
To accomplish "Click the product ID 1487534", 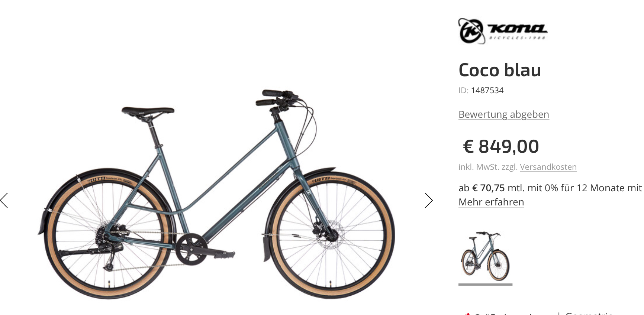I will click(x=487, y=91).
